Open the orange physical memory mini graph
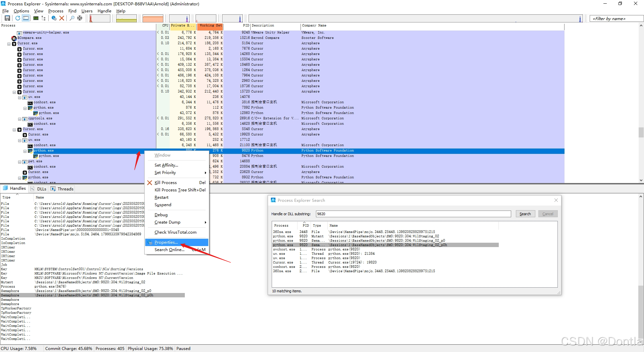644x352 pixels. 153,18
